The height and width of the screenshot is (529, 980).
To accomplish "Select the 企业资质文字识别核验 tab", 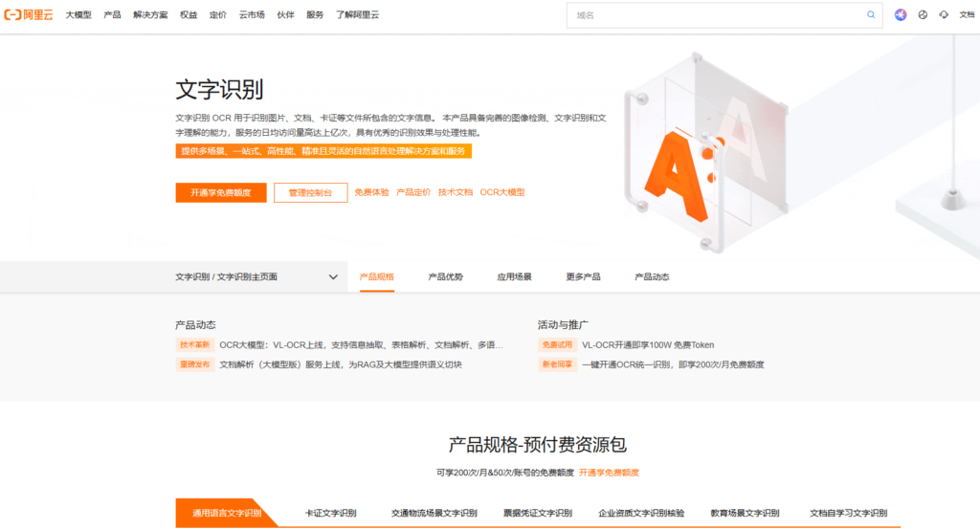I will coord(641,513).
